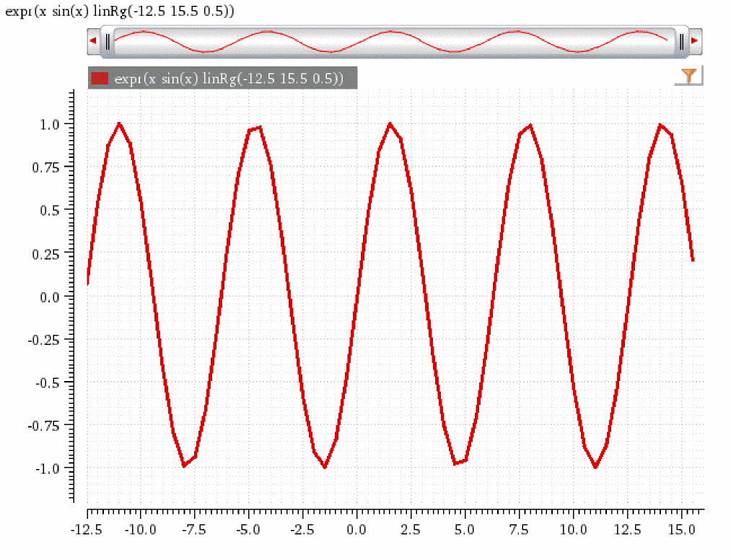Screen dimensions: 731x560
Task: Select the 7.5 x-axis label
Action: 519,530
